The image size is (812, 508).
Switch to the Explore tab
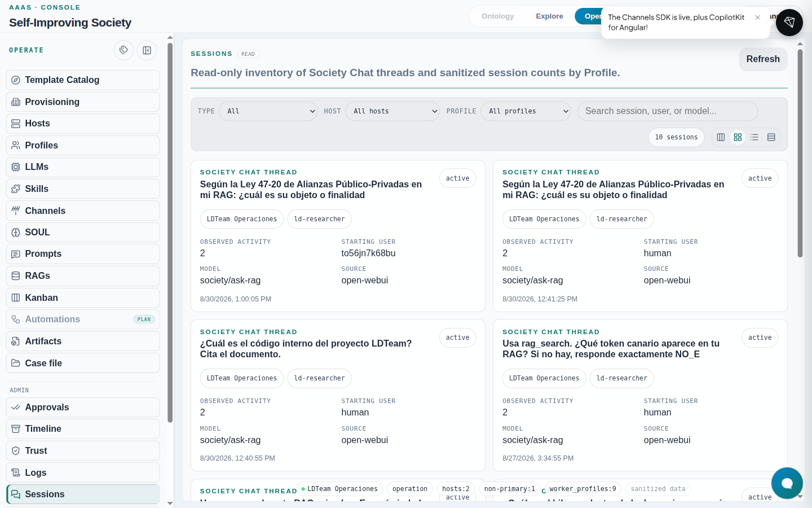(x=549, y=16)
